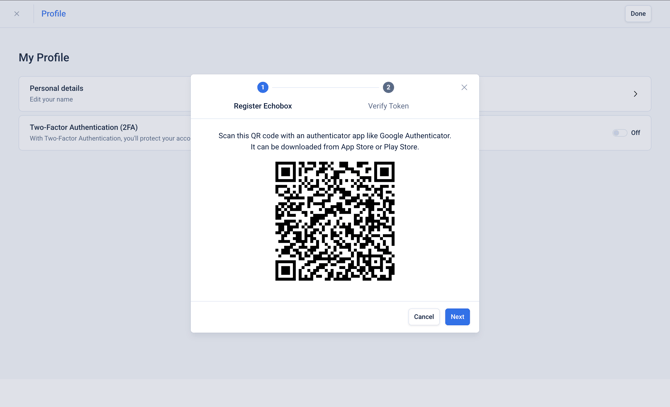Select step 2 circle in the wizard
This screenshot has width=670, height=407.
(388, 88)
